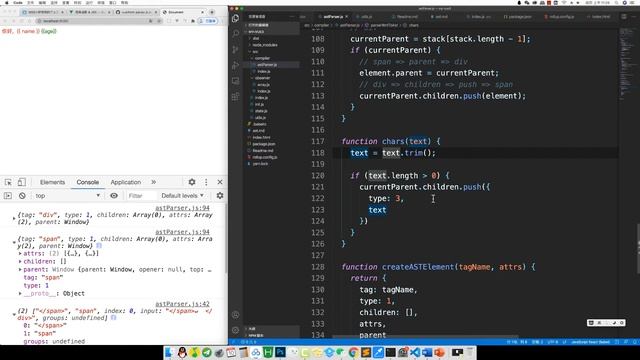Expand the logged div object
This screenshot has height=360, width=640.
[x=14, y=219]
